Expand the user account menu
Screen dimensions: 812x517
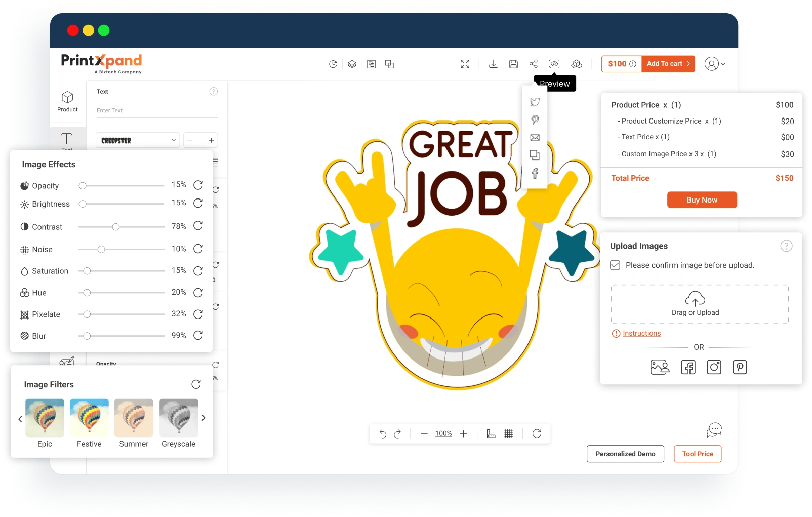(x=715, y=64)
